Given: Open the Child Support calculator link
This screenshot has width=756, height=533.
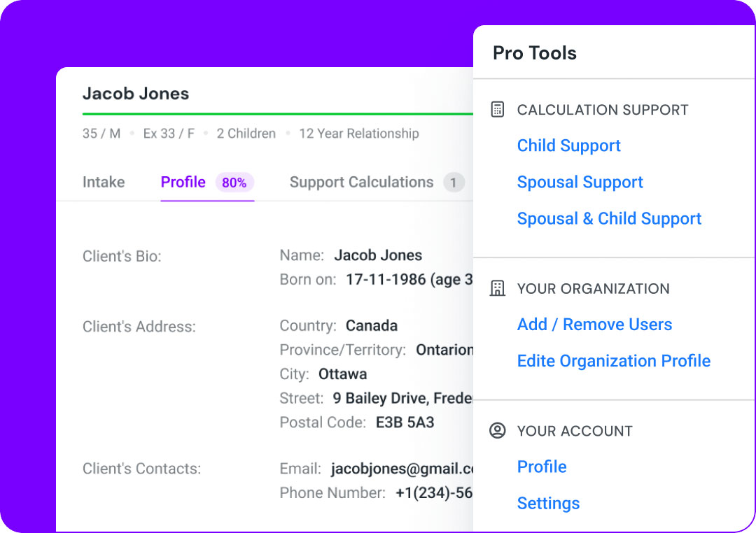Looking at the screenshot, I should [568, 145].
